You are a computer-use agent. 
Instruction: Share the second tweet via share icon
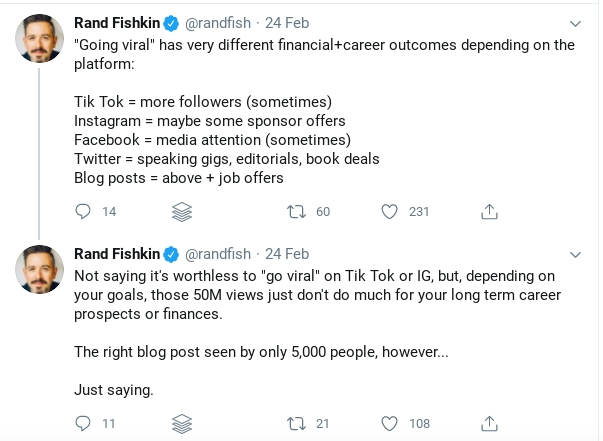[489, 423]
